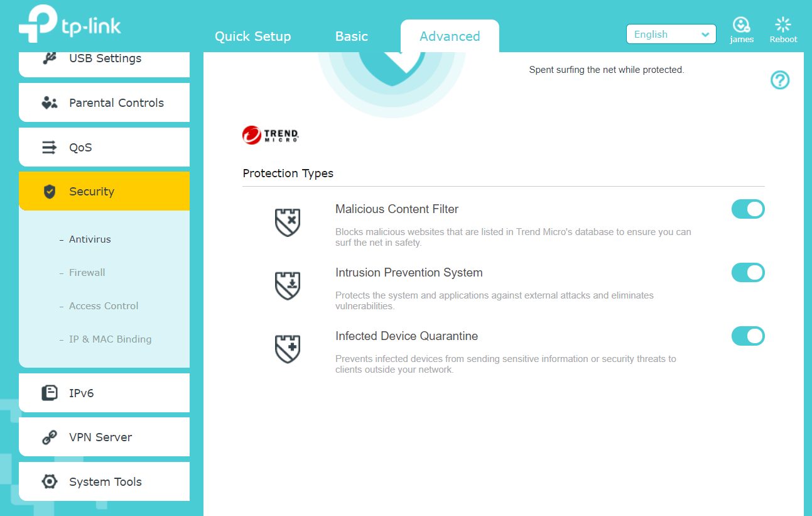Select VPN Server from the sidebar
The image size is (812, 516).
104,437
